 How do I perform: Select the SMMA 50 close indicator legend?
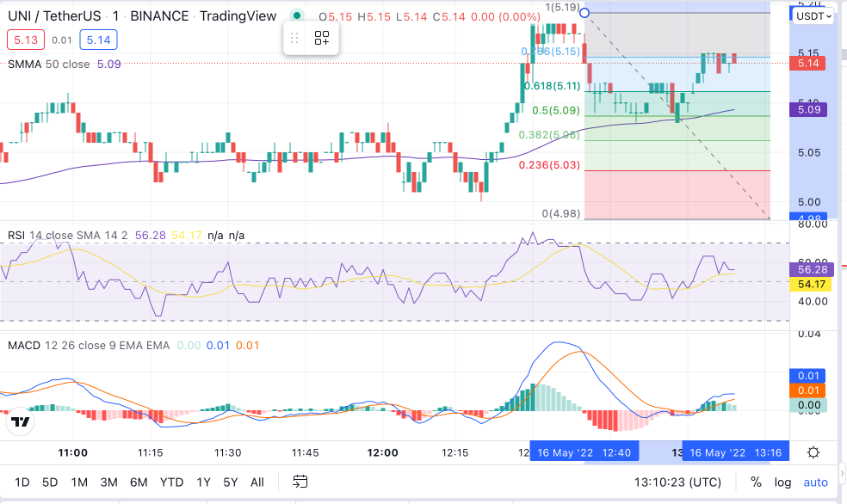(x=48, y=65)
